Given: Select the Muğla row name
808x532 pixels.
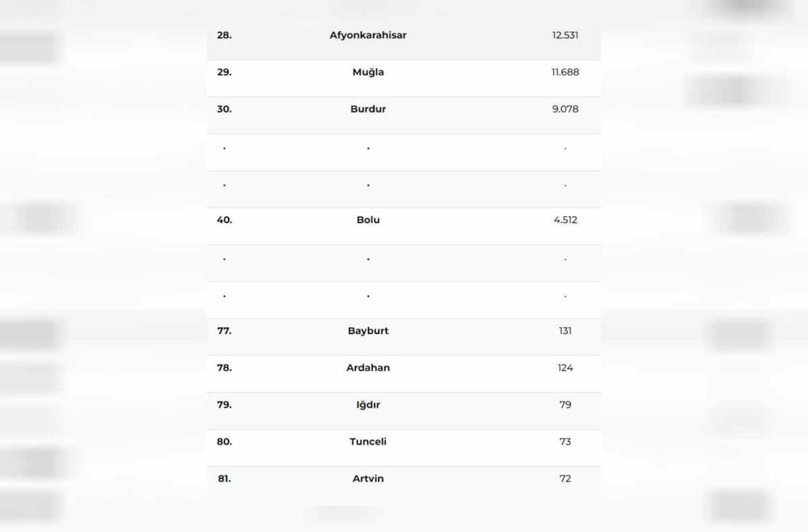Looking at the screenshot, I should [x=368, y=73].
